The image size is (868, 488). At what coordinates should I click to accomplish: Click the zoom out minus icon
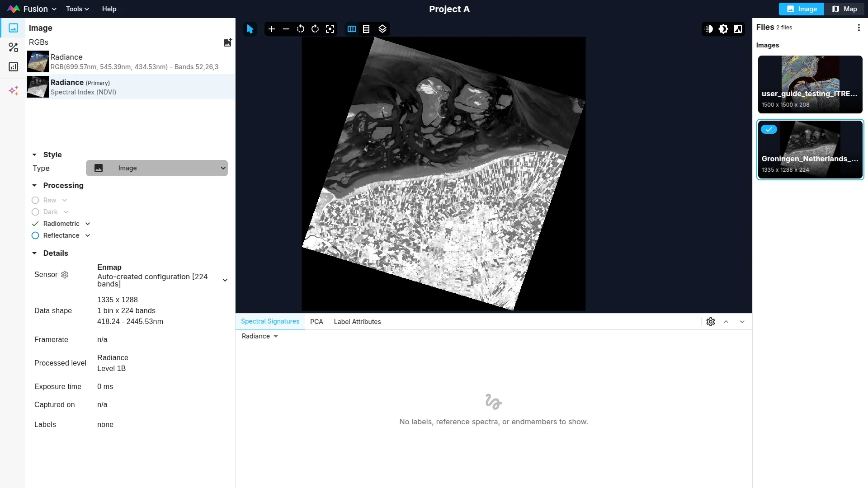286,29
